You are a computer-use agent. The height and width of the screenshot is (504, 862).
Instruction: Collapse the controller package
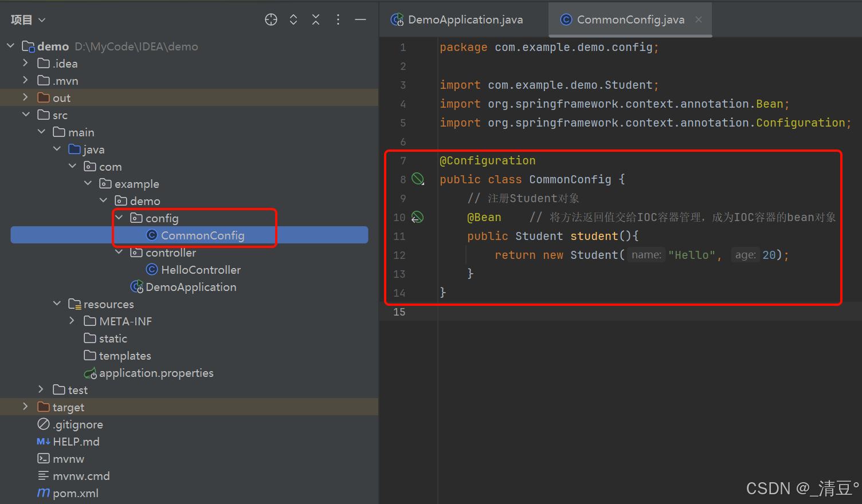click(119, 251)
